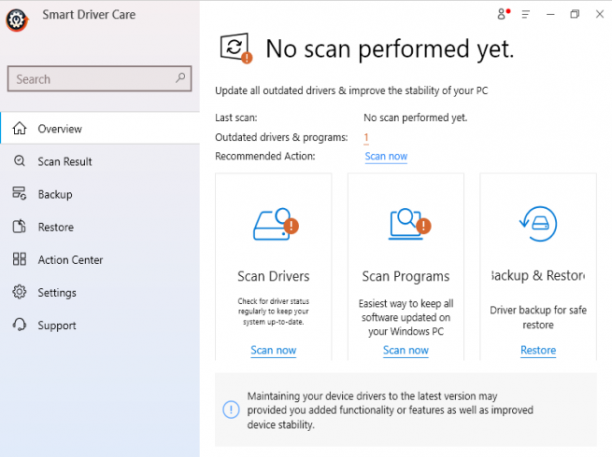Click the Recommended Action Scan now link
The height and width of the screenshot is (457, 612).
(x=386, y=156)
